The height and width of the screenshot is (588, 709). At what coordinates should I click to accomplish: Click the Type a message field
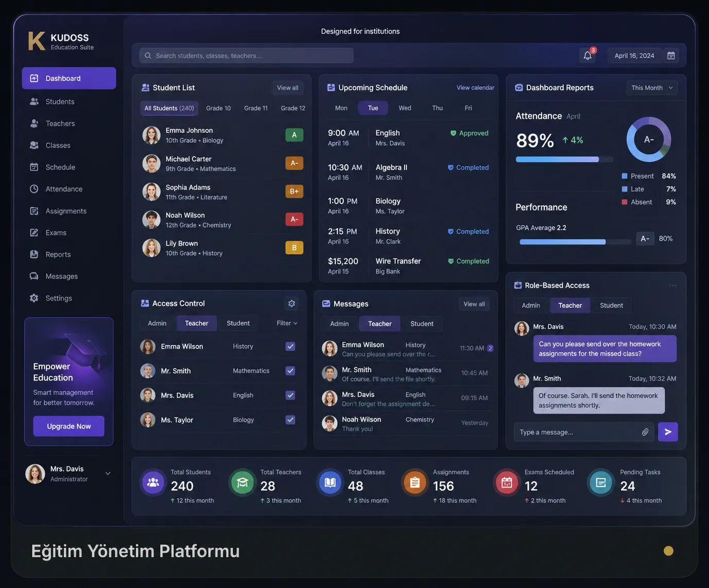[584, 432]
